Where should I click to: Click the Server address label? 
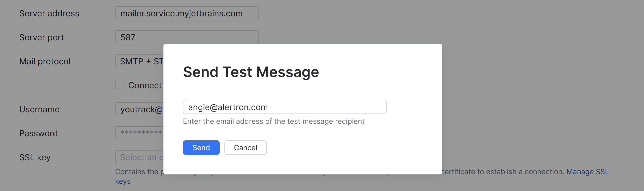coord(49,13)
